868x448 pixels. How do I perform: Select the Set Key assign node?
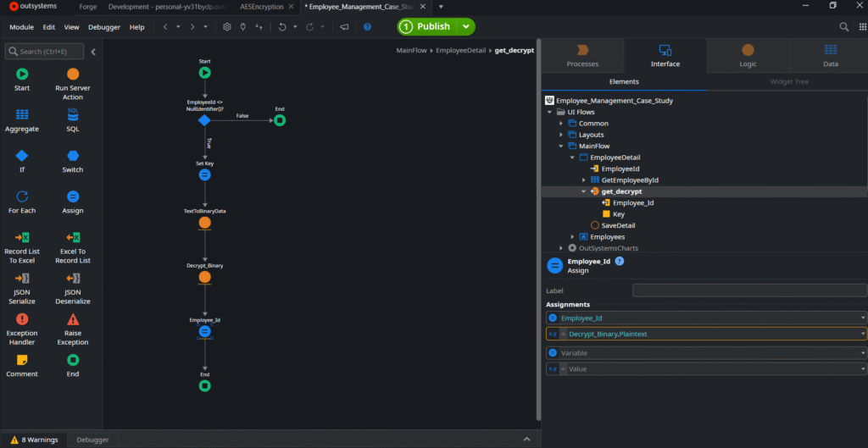point(205,175)
